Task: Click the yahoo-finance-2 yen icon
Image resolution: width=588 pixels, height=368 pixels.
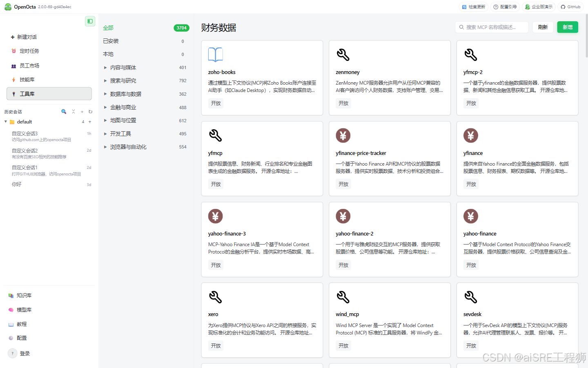Action: (x=343, y=216)
